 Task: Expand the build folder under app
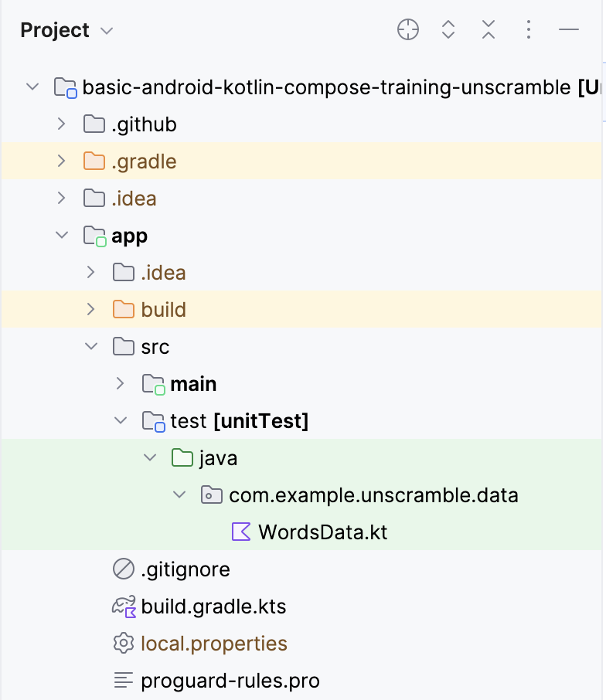tap(90, 309)
